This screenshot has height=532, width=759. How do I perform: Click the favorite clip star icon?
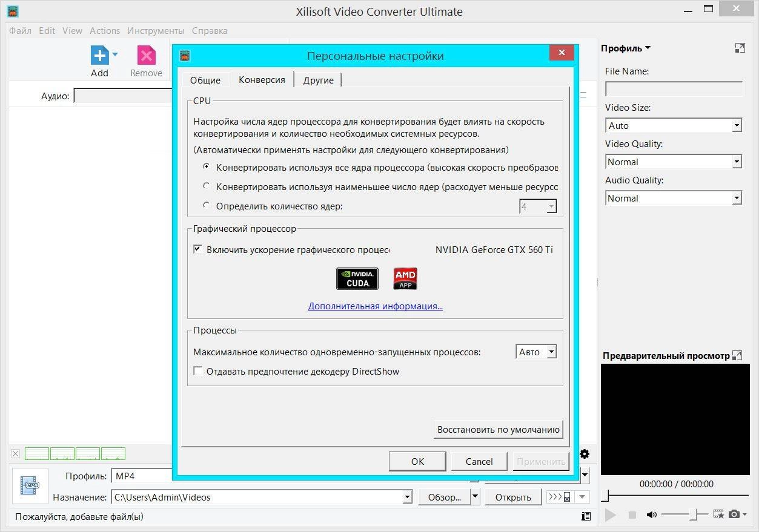pos(718,514)
